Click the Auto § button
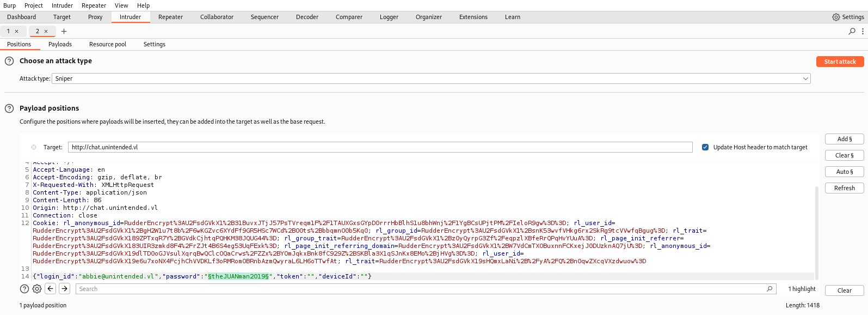Image resolution: width=868 pixels, height=315 pixels. (x=845, y=172)
